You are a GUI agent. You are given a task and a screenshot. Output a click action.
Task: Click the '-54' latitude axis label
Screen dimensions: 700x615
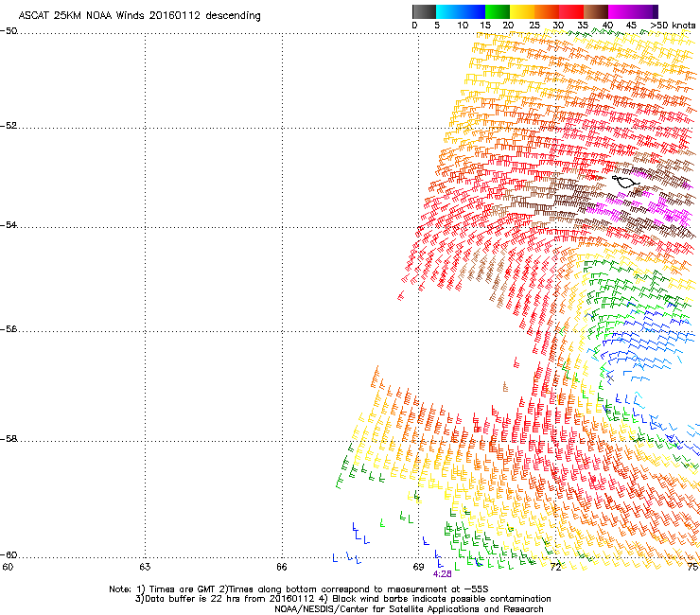coord(9,224)
